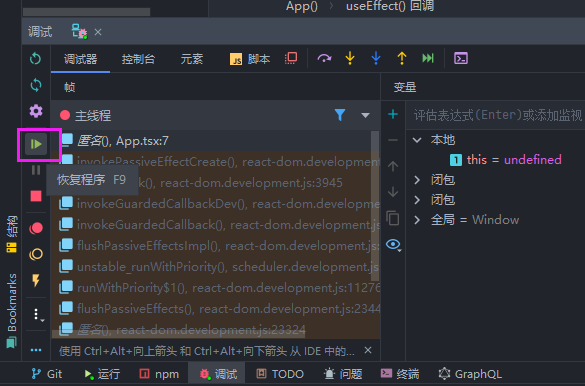Step over with purple arrow
585x386 pixels.
(324, 59)
